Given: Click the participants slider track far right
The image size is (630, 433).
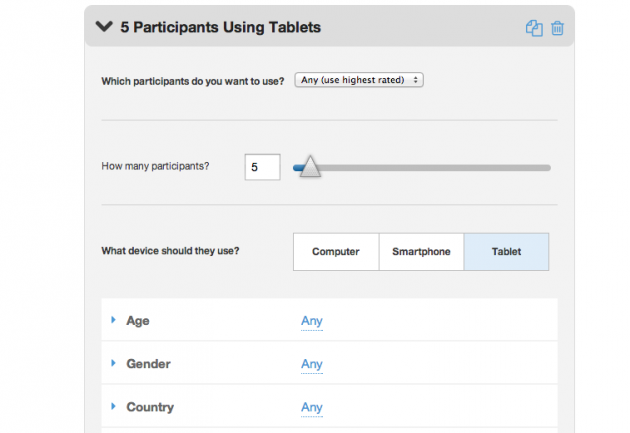Looking at the screenshot, I should pyautogui.click(x=544, y=168).
